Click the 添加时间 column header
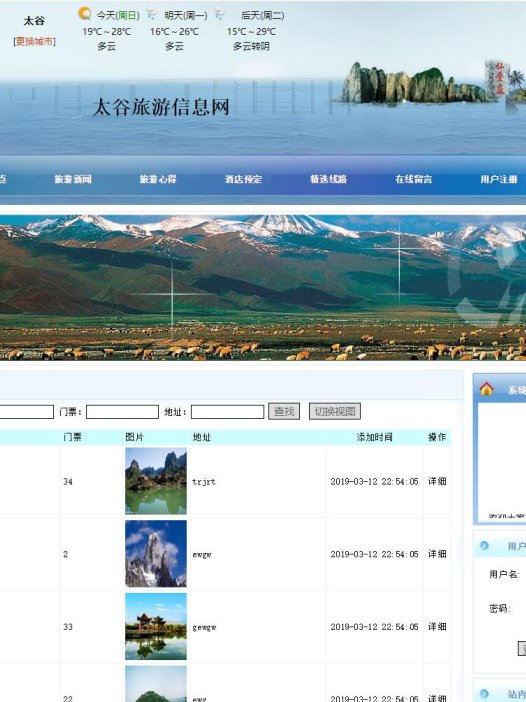This screenshot has height=702, width=526. click(375, 437)
